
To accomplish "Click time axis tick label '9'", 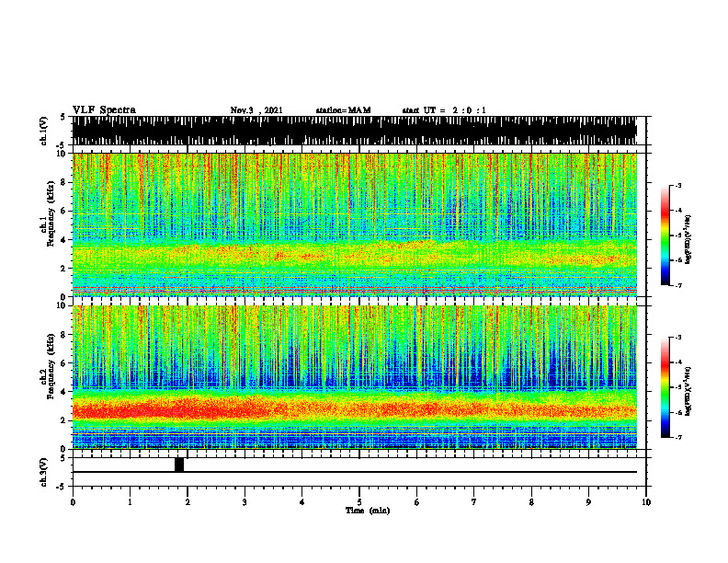I will tap(588, 502).
